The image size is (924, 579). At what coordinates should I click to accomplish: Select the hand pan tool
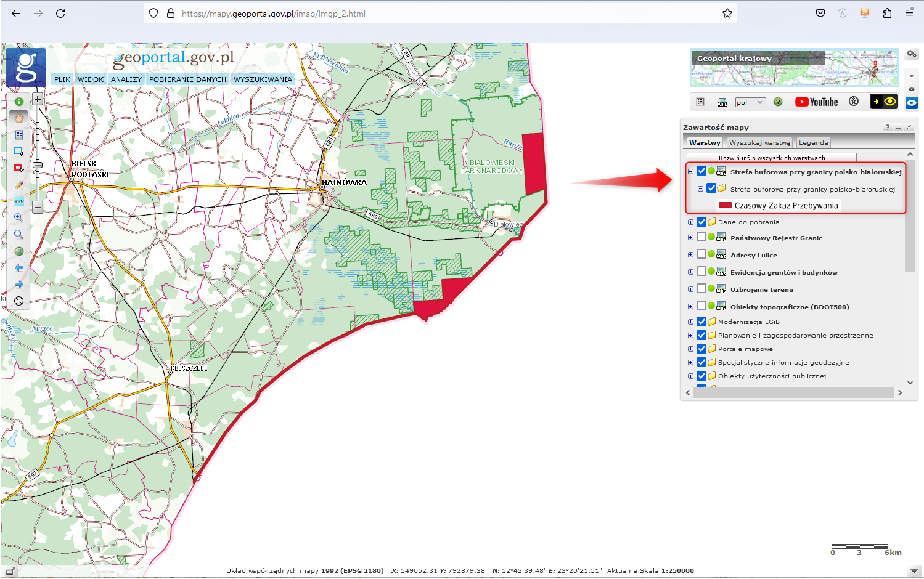(x=19, y=118)
